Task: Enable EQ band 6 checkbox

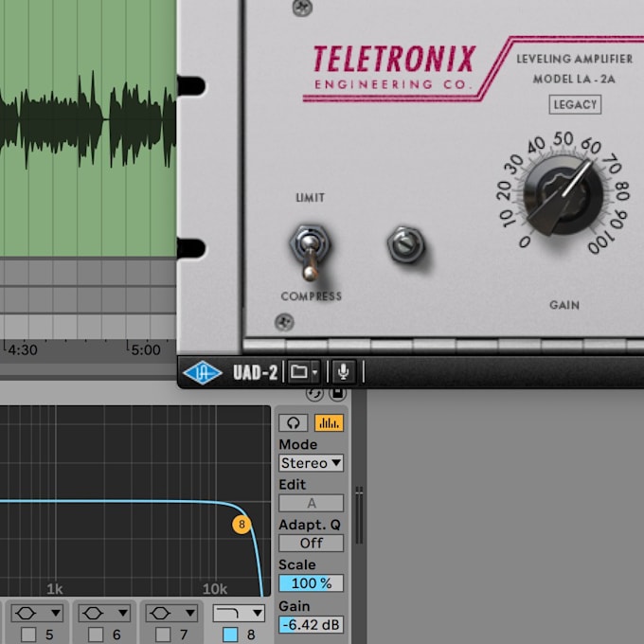Action: [x=96, y=635]
